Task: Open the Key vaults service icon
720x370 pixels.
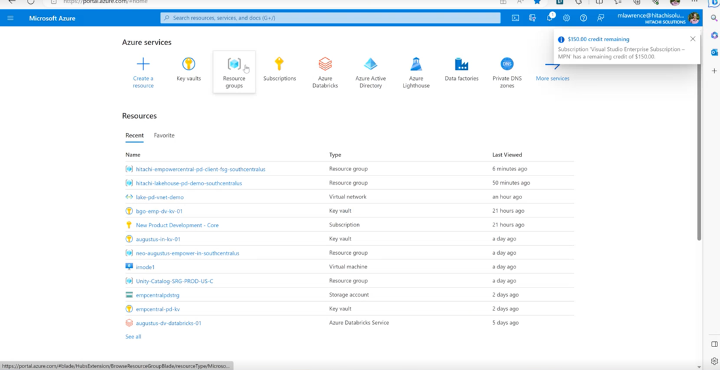Action: coord(188,64)
